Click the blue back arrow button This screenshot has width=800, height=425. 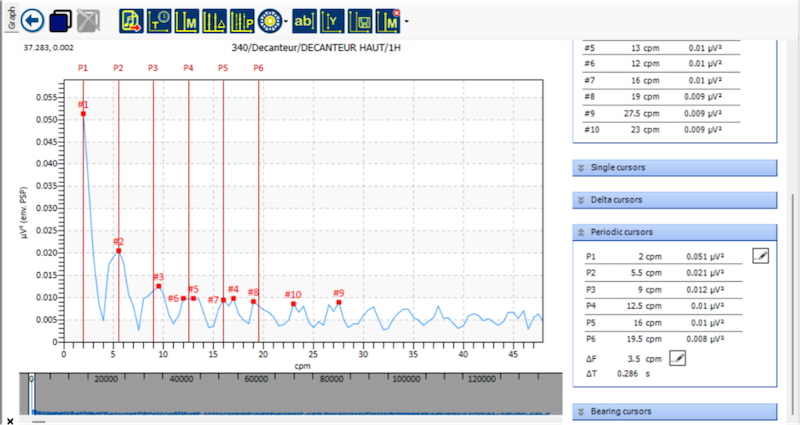33,20
